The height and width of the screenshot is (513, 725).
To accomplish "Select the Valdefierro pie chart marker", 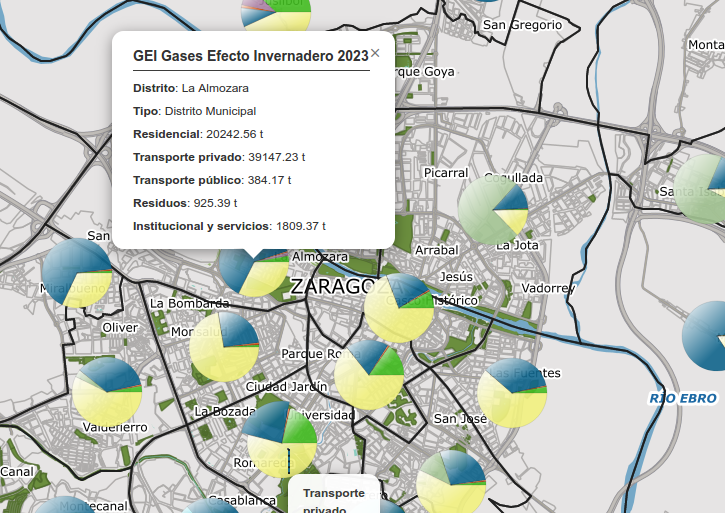I will pos(107,391).
